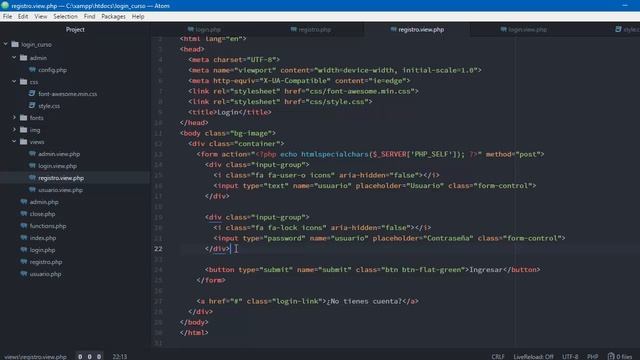The image size is (640, 360).
Task: Open usuario.view.php in the tree
Action: coord(60,190)
